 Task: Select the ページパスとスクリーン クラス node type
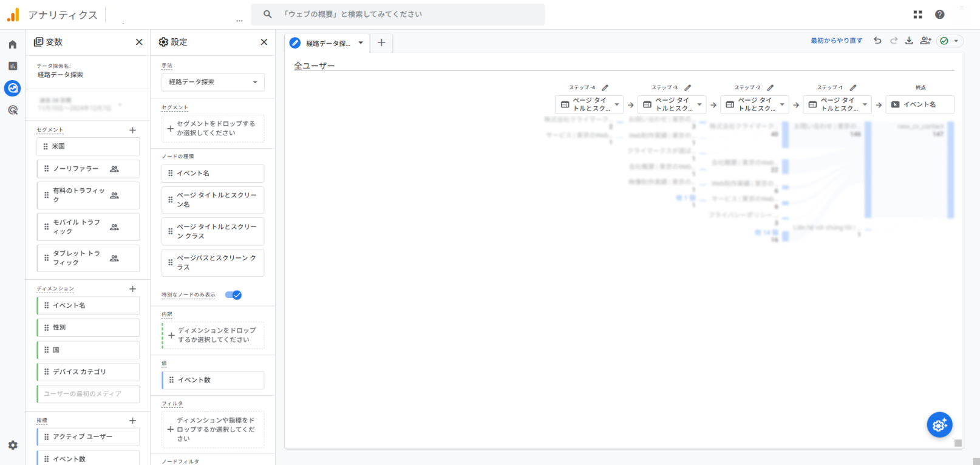(x=213, y=262)
